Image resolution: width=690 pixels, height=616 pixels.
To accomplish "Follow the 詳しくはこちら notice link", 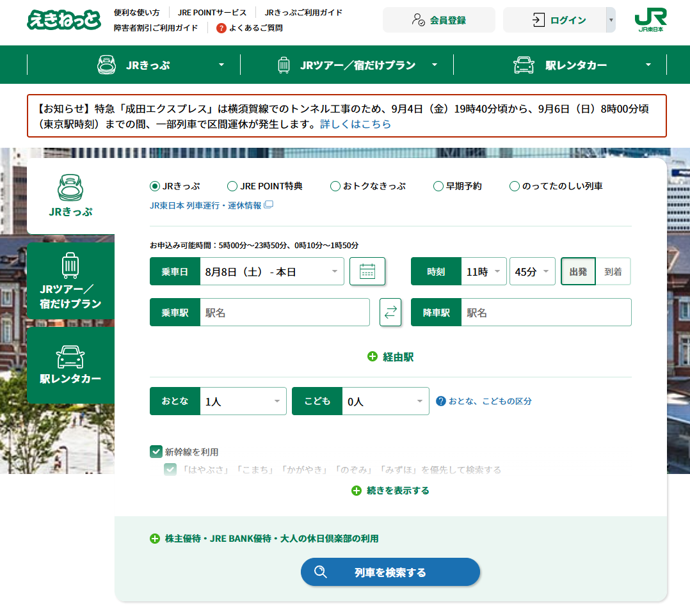I will pos(356,125).
